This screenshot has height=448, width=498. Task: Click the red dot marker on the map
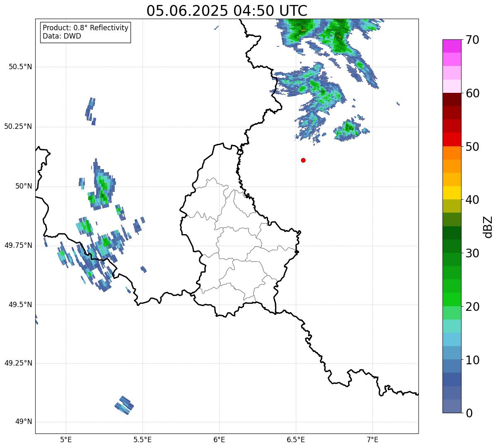[303, 160]
